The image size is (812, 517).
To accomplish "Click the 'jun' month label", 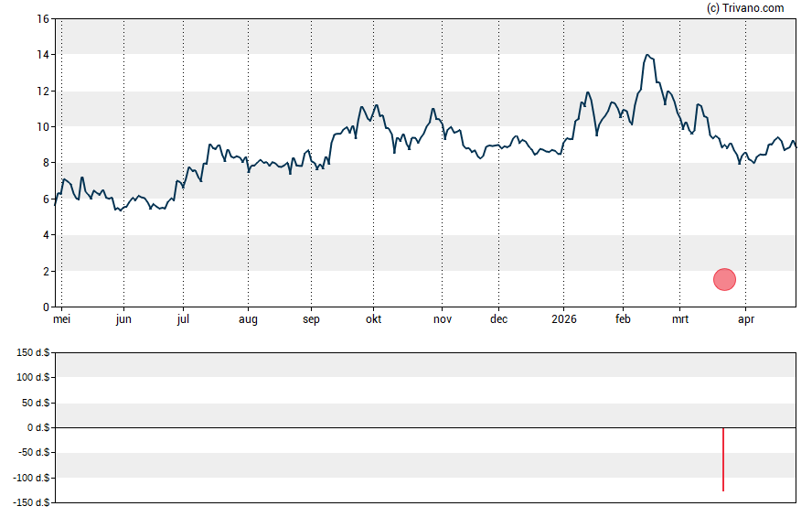I will click(x=123, y=320).
